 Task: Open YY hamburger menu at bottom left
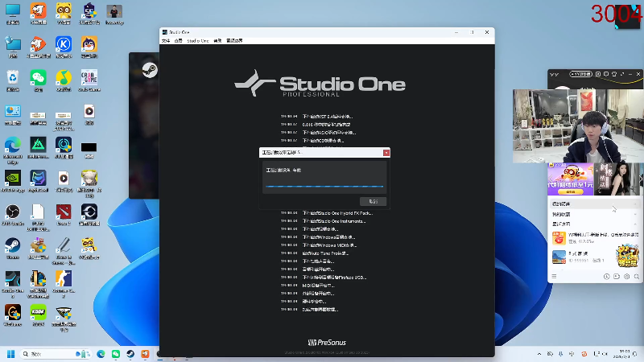click(x=554, y=277)
